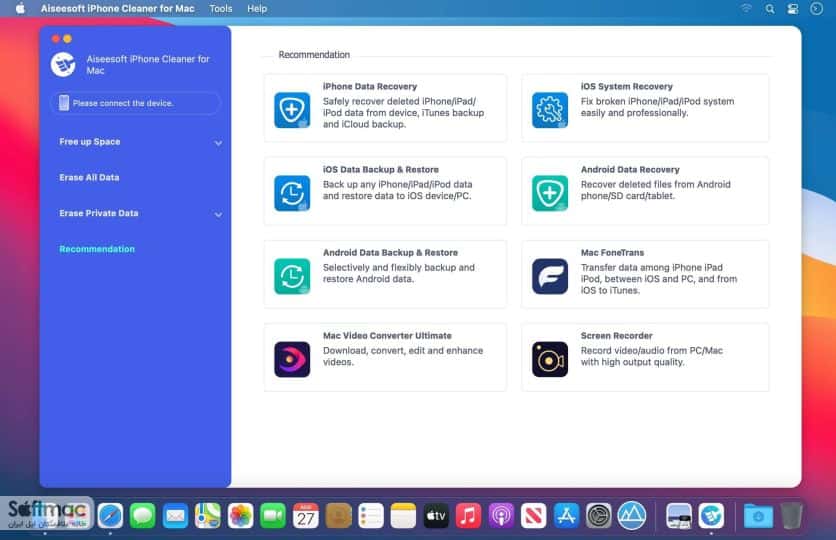Click "Download, convert, edit and enhance" description
The height and width of the screenshot is (540, 836).
[x=403, y=351]
